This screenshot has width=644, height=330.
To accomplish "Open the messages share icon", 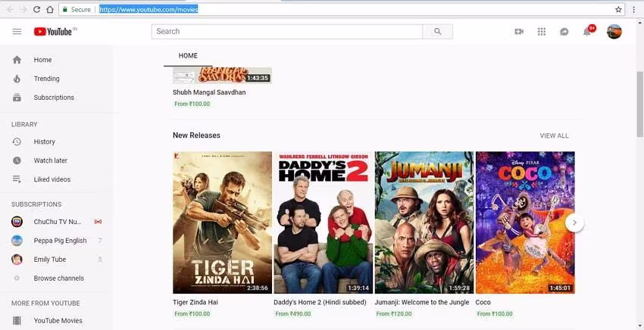I will [x=564, y=32].
